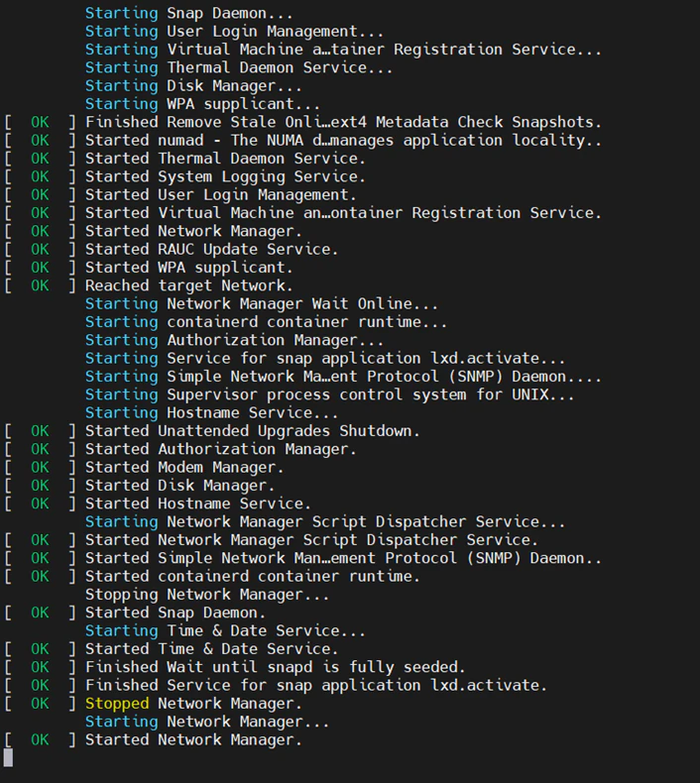Click 'Started System Logging Service.' line
Screen dimensions: 700x783
coord(225,176)
